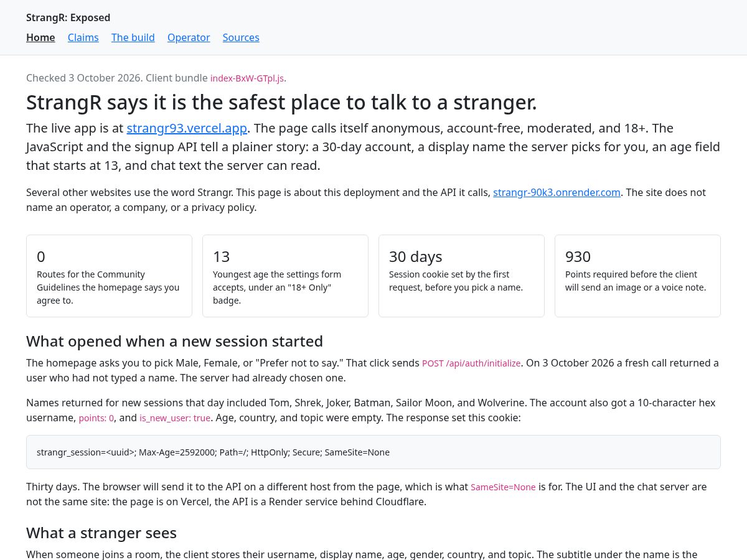Go to the Claims page
Viewport: 747px width, 560px height.
[83, 37]
